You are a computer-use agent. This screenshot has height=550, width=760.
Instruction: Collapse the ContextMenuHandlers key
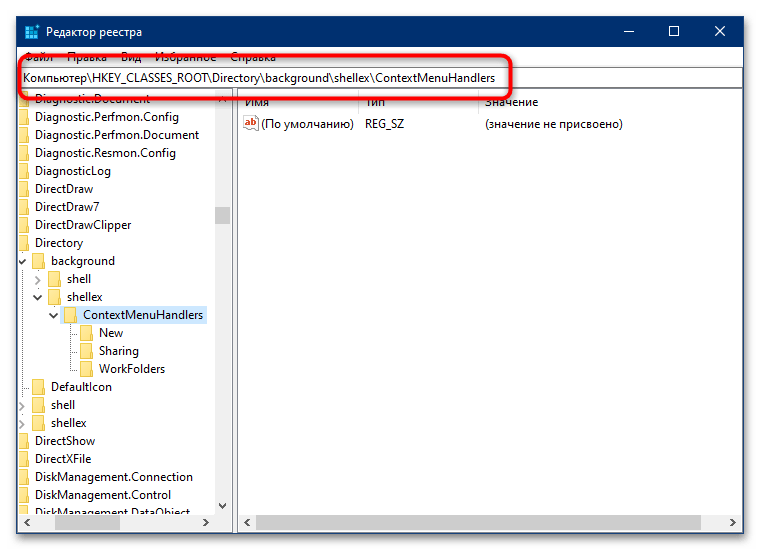pos(54,315)
